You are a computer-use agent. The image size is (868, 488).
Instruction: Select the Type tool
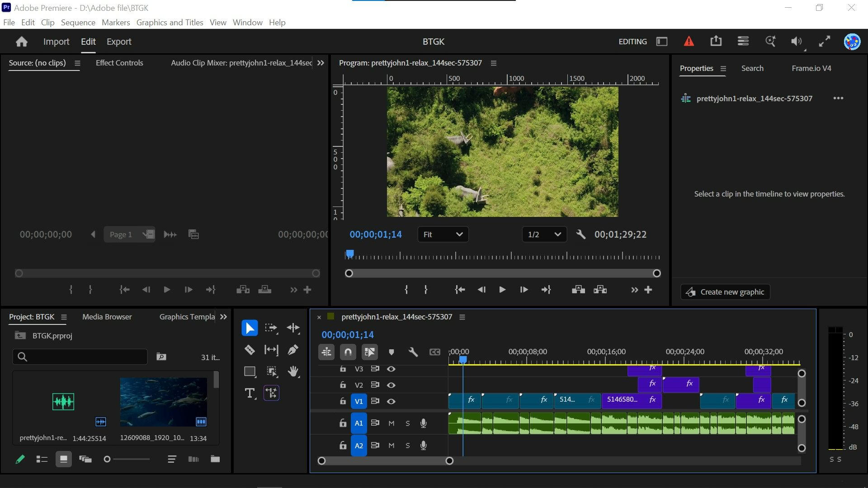coord(250,393)
